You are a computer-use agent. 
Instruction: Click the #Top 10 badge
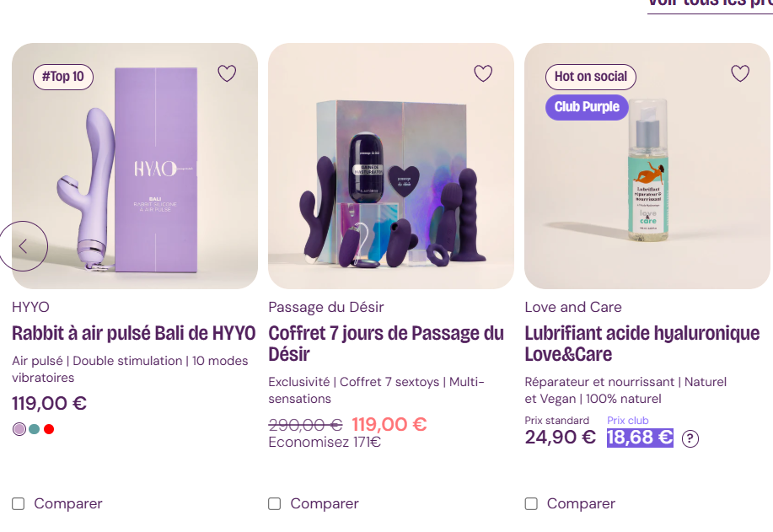tap(63, 77)
